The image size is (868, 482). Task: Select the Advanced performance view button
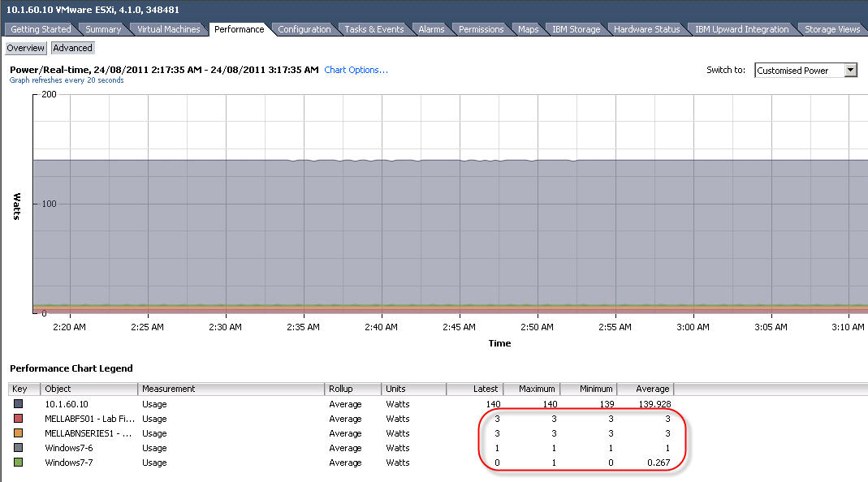[73, 48]
